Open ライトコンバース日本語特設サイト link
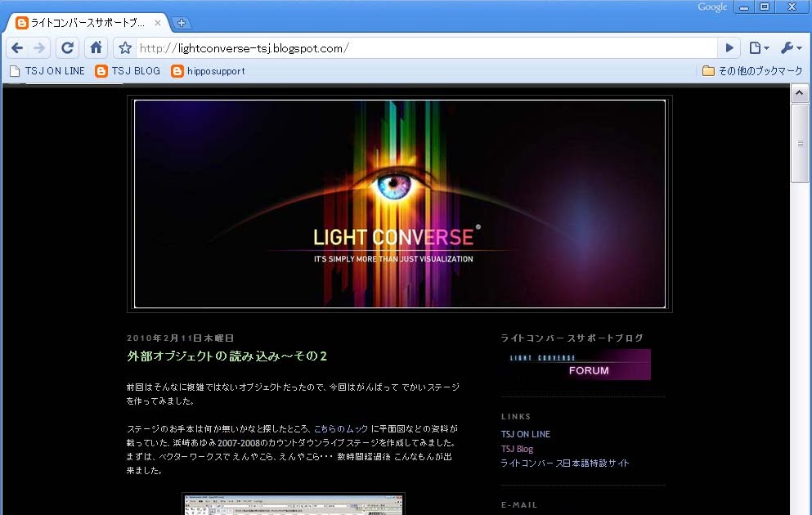Screen dimensions: 812x515 tap(564, 463)
